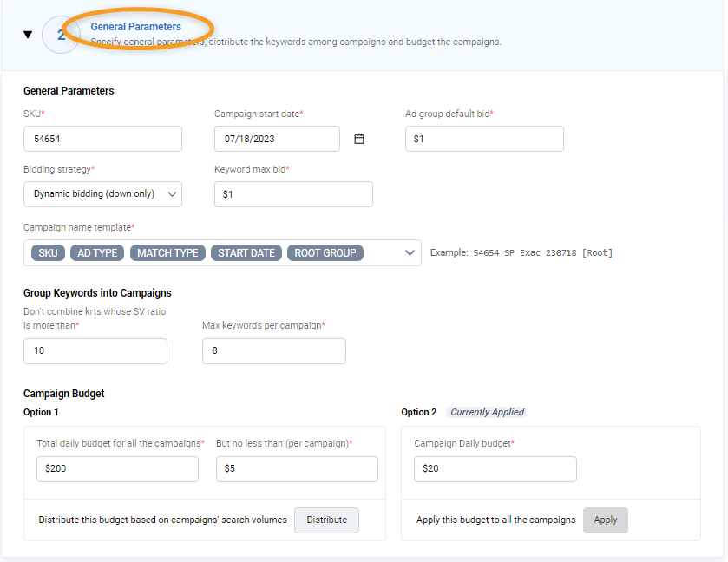The image size is (728, 562).
Task: Expand the Campaign name template chevron
Action: point(410,253)
